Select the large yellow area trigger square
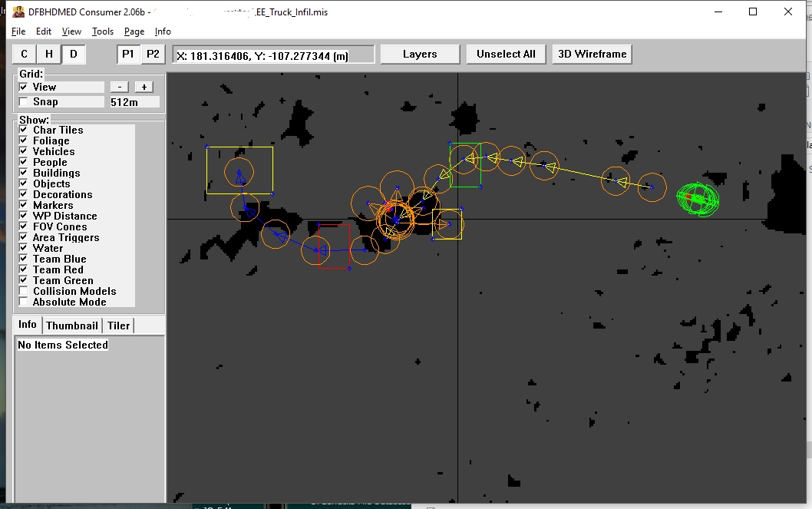This screenshot has width=812, height=509. tap(239, 170)
